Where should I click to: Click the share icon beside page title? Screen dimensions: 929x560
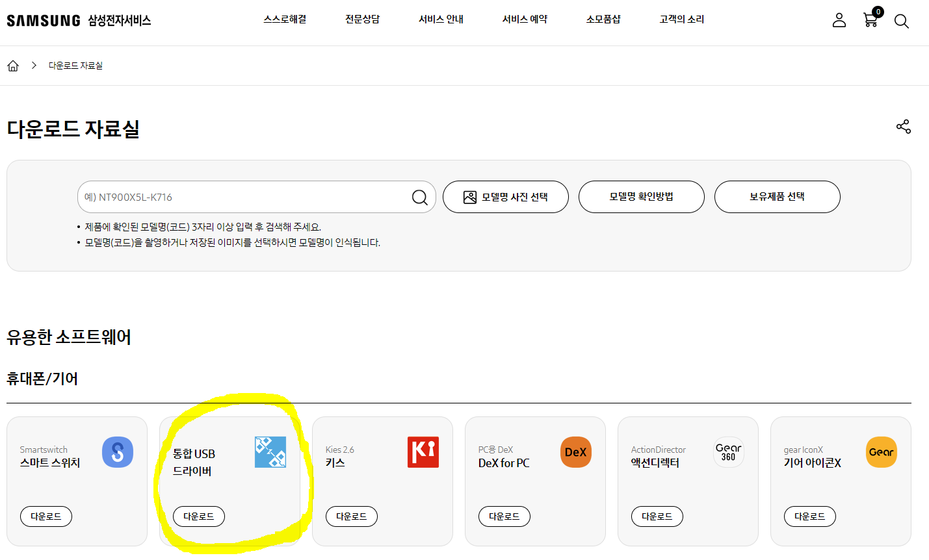[904, 127]
